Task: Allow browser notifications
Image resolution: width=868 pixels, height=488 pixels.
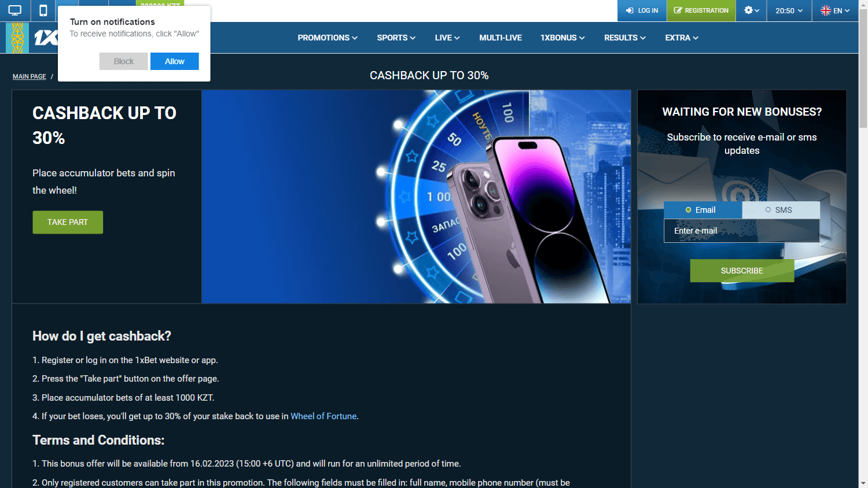Action: tap(174, 61)
